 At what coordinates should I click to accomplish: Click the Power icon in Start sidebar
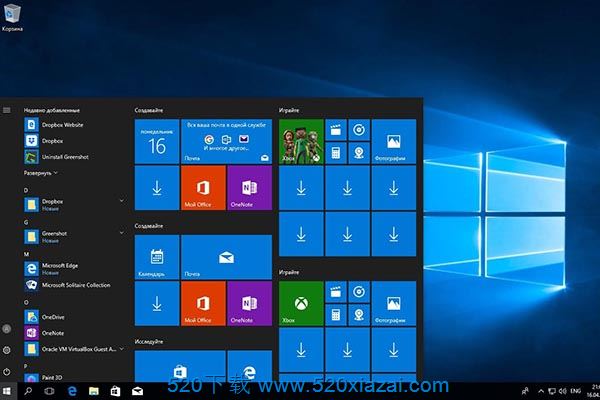[x=7, y=371]
